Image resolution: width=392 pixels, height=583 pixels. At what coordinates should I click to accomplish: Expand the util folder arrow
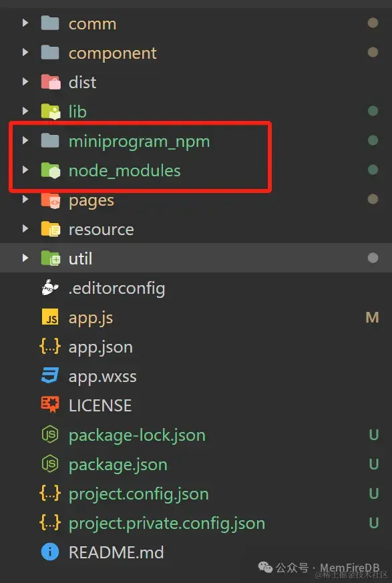(x=25, y=258)
